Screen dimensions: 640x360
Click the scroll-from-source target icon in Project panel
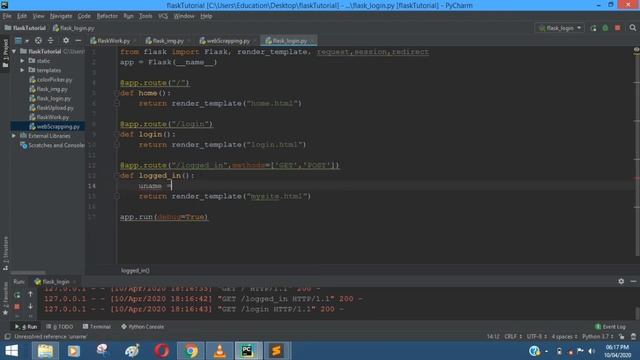(38, 40)
